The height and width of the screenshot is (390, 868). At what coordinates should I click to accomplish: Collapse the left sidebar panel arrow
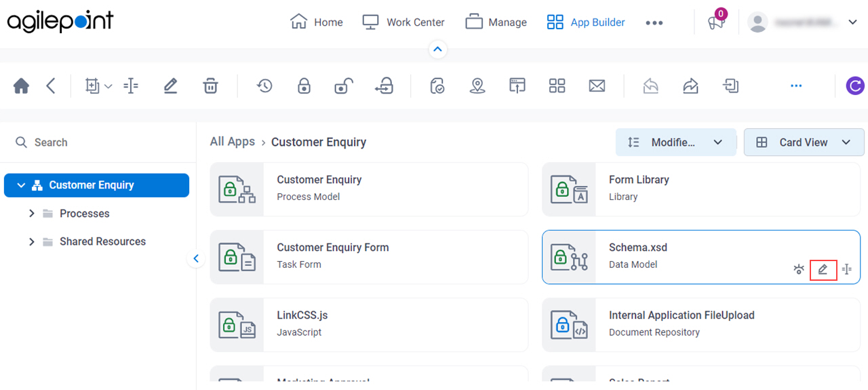pyautogui.click(x=196, y=258)
